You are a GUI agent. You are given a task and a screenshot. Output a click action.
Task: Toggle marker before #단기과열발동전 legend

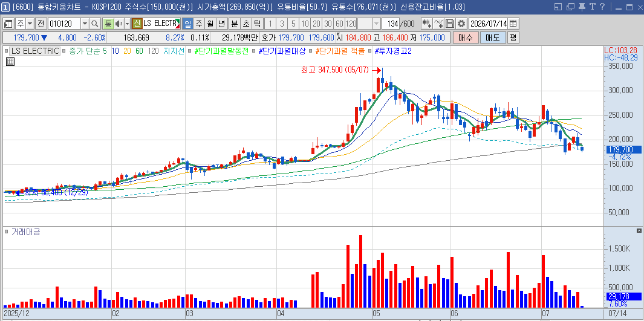click(190, 51)
